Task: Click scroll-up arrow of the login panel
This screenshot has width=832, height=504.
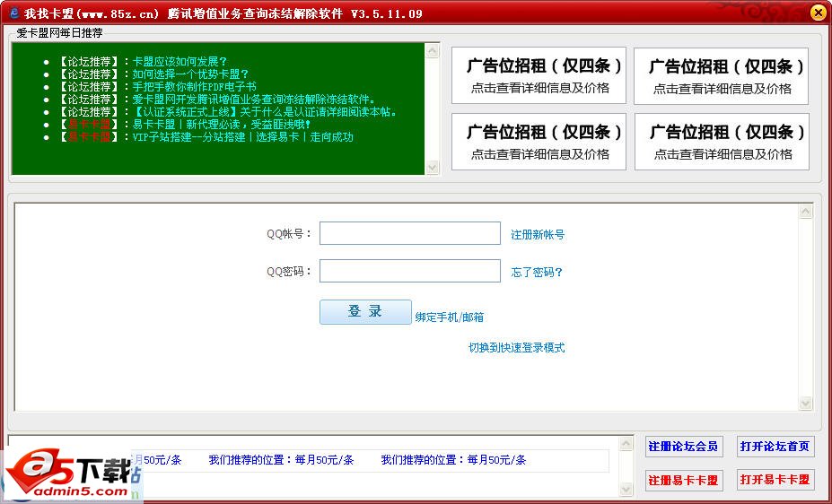Action: pos(805,212)
